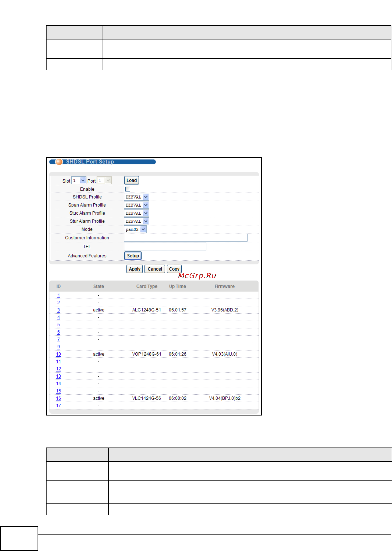The width and height of the screenshot is (392, 551).
Task: Click the Apply button
Action: [x=134, y=269]
